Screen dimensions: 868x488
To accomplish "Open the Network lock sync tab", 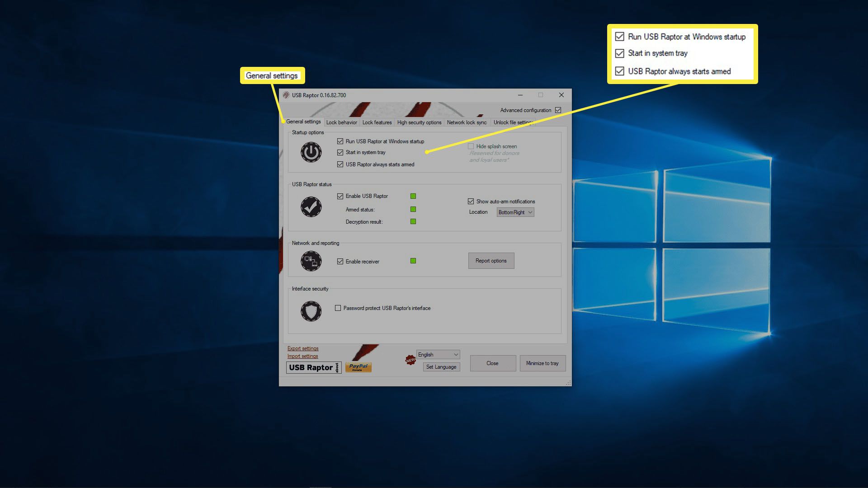I will 467,122.
